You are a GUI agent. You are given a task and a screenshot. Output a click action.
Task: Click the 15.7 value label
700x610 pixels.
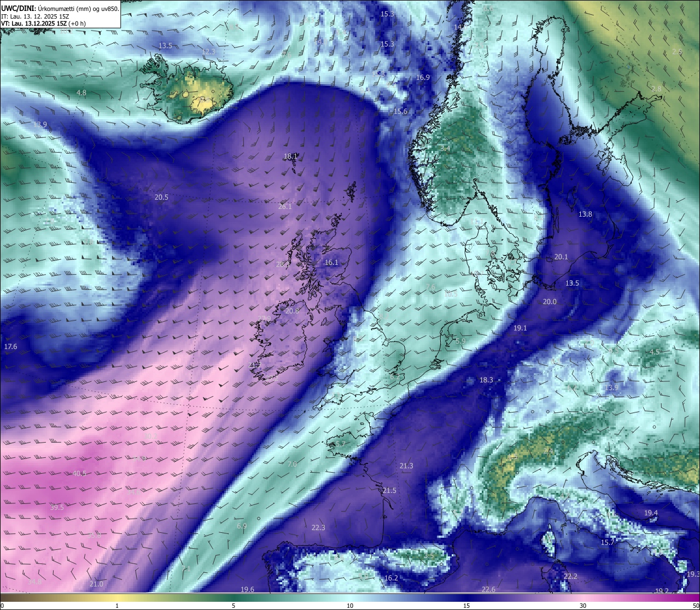[x=608, y=543]
